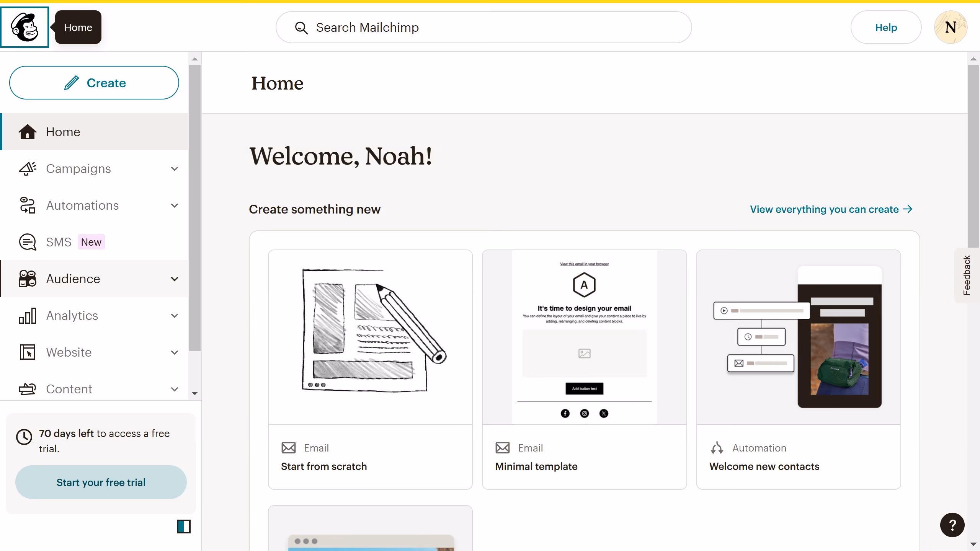Open the SMS menu item
Screen dimensions: 980x551
click(x=94, y=242)
